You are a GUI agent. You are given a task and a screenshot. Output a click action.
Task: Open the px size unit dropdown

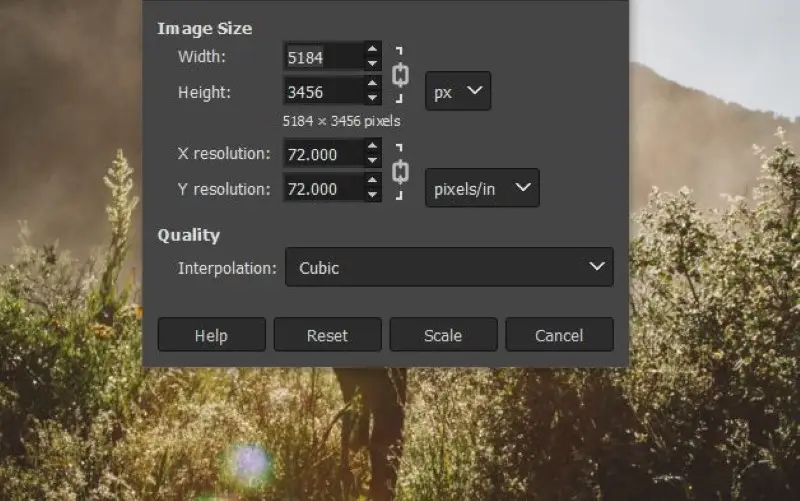click(458, 91)
